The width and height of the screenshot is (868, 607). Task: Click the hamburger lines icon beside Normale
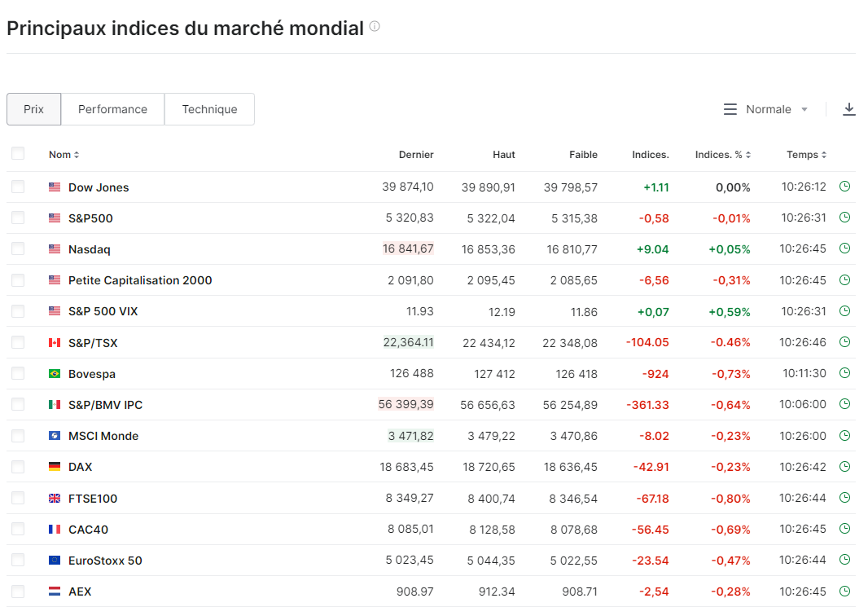[730, 109]
